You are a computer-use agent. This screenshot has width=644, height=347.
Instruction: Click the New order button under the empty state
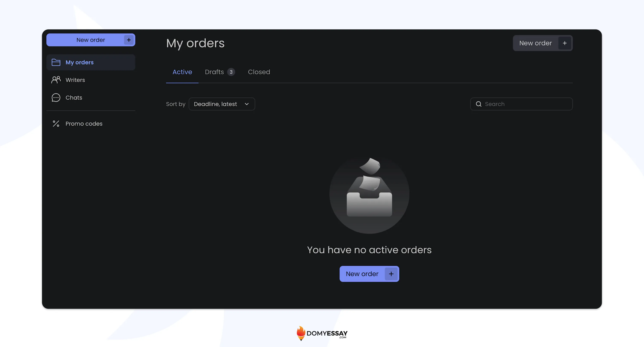click(362, 274)
